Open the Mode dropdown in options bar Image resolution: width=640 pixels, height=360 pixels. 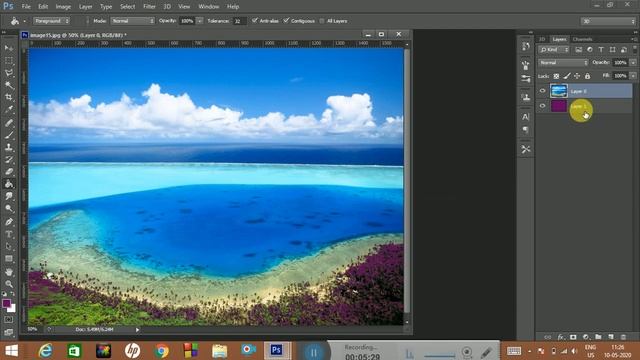[x=132, y=20]
